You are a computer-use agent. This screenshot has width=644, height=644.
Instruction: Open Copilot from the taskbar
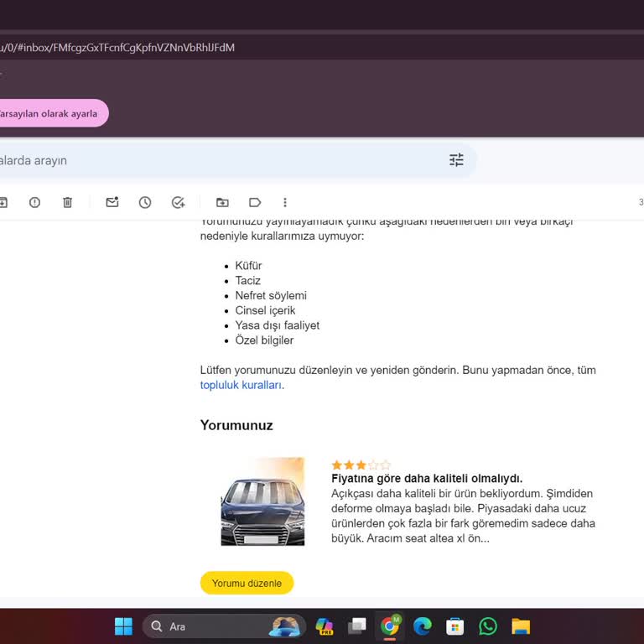[324, 626]
